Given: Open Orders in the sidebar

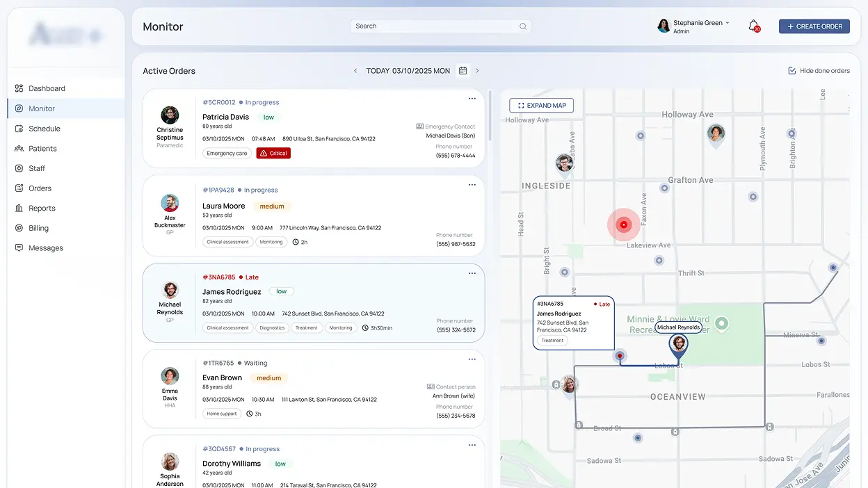Looking at the screenshot, I should (x=40, y=188).
